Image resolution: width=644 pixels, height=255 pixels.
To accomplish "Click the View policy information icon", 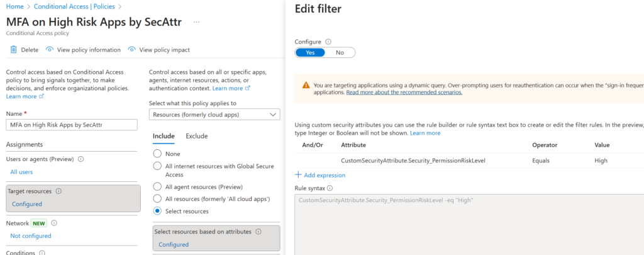I will (48, 50).
